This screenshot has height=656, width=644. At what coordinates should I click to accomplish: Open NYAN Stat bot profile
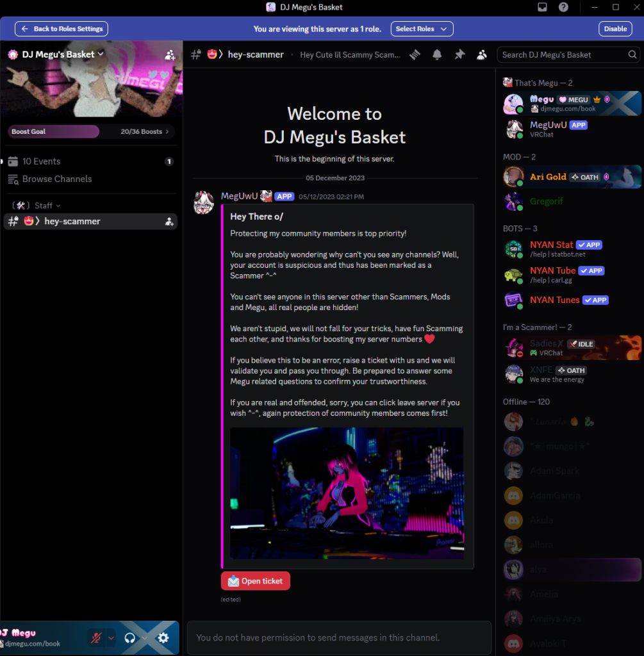[x=572, y=249]
